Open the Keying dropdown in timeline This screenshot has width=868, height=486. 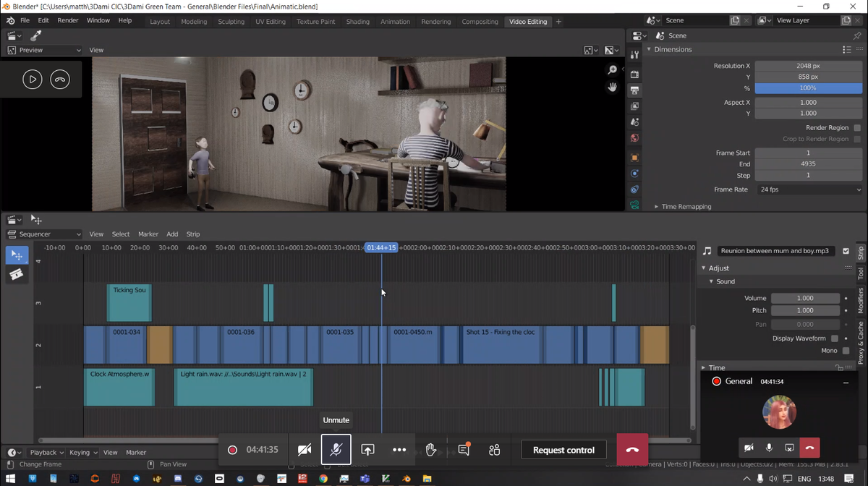point(82,453)
